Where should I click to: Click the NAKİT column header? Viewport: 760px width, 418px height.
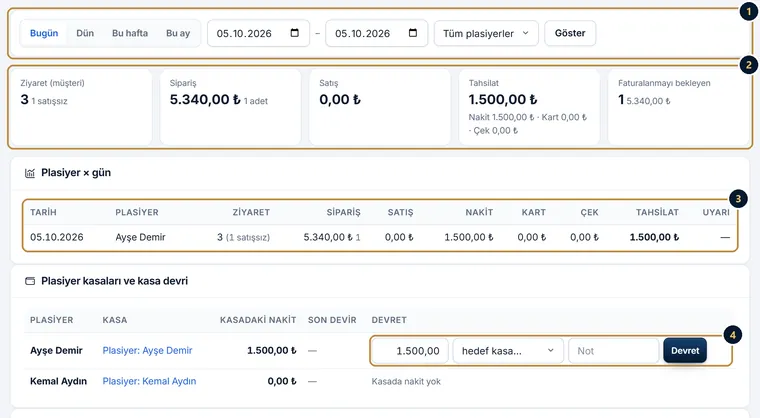pos(479,212)
